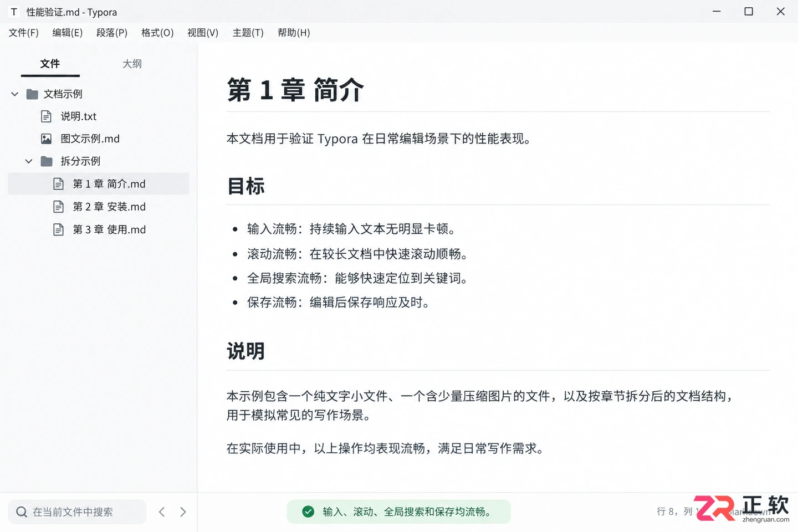This screenshot has height=532, width=798.
Task: Click the image icon beside 图文示例.md
Action: tap(47, 139)
